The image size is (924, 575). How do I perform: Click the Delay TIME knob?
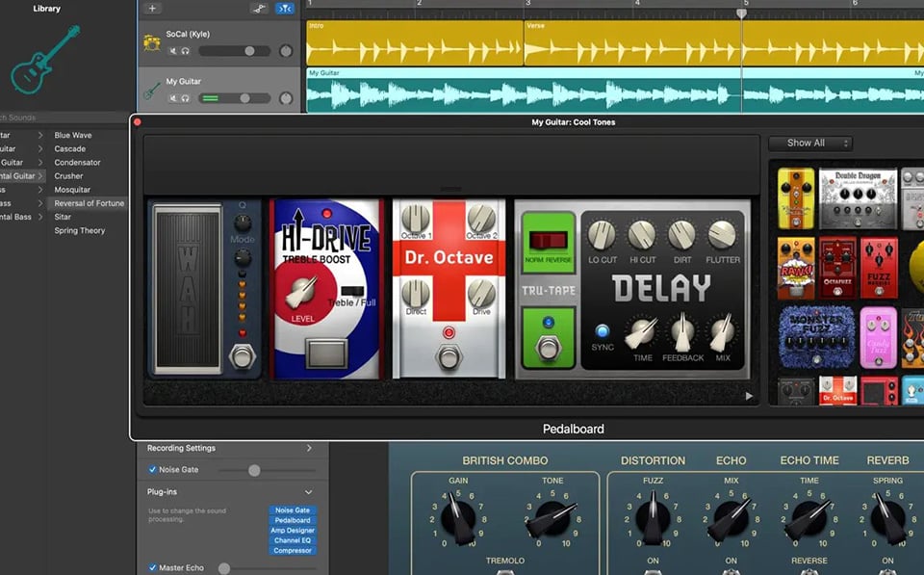[641, 333]
